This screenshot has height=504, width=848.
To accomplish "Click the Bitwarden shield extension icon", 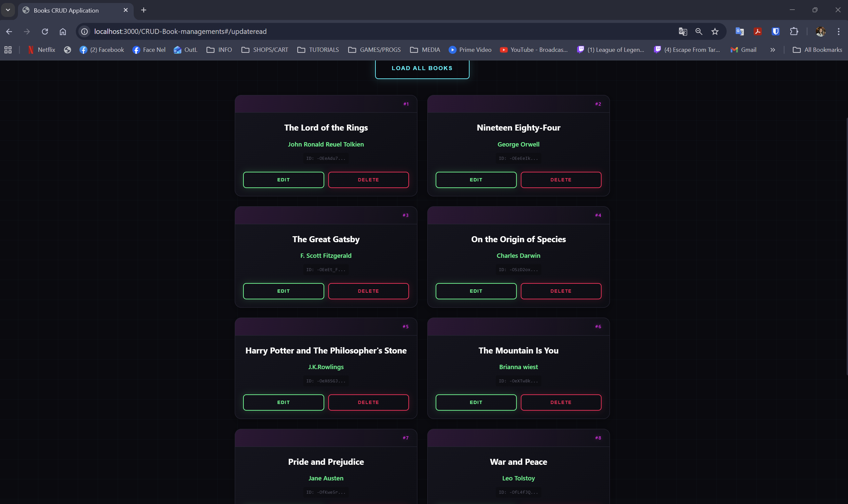I will [x=776, y=32].
